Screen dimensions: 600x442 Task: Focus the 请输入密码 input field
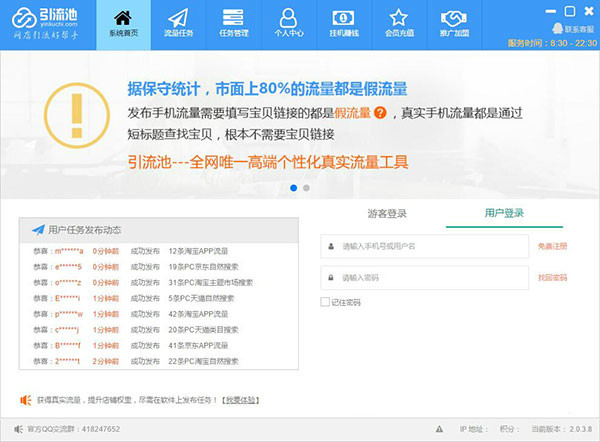[424, 277]
